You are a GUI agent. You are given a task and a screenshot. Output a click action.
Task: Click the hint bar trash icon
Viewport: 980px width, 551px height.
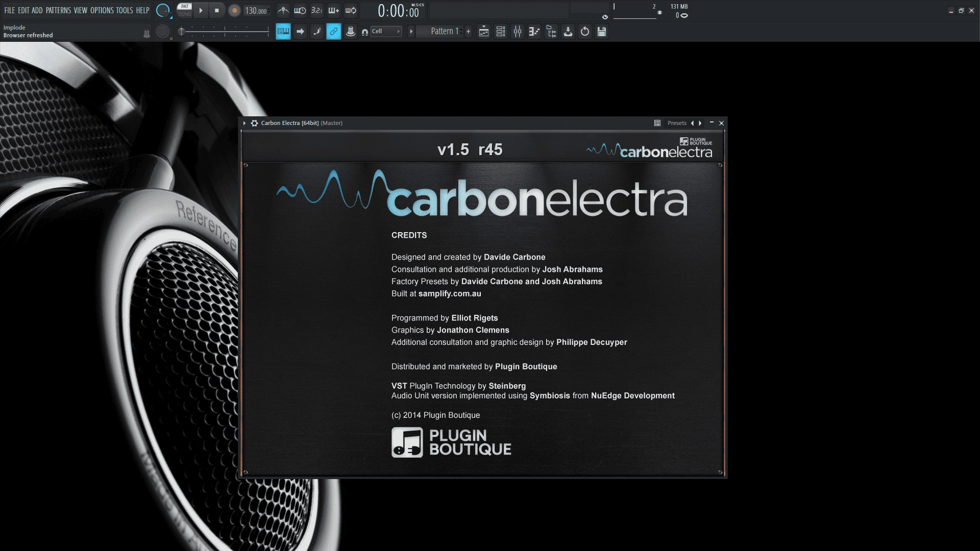146,34
